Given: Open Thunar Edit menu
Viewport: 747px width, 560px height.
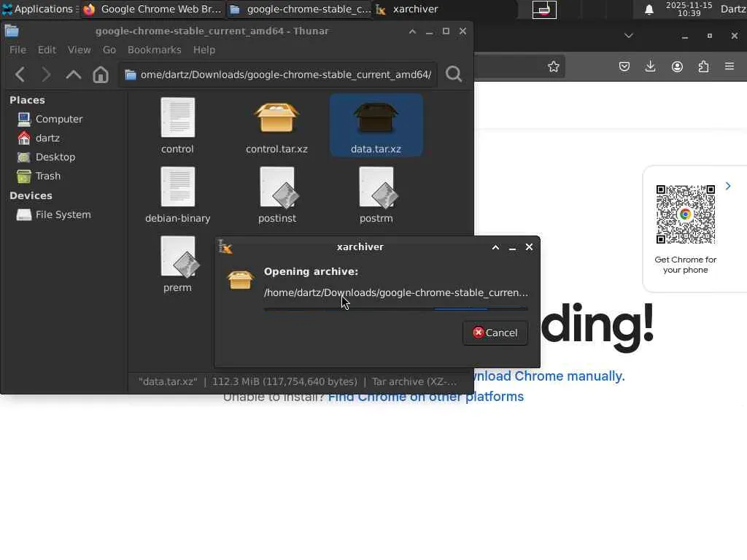Looking at the screenshot, I should (x=47, y=50).
